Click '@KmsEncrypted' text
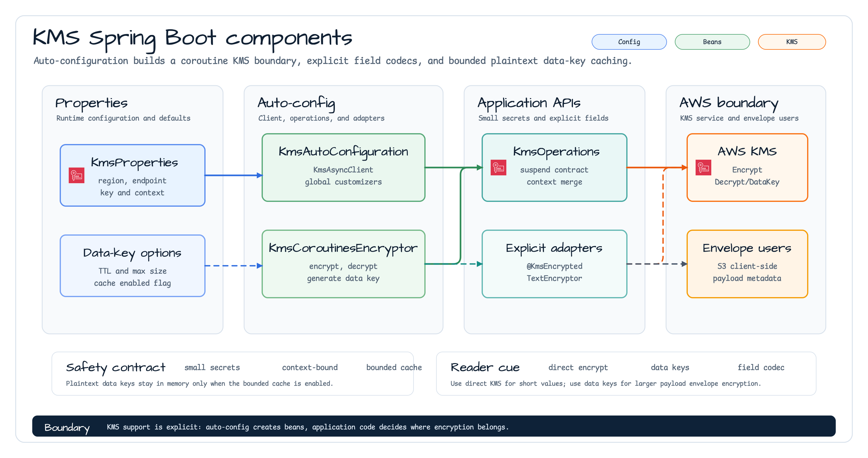Screen dimensions: 868x458 [x=554, y=266]
